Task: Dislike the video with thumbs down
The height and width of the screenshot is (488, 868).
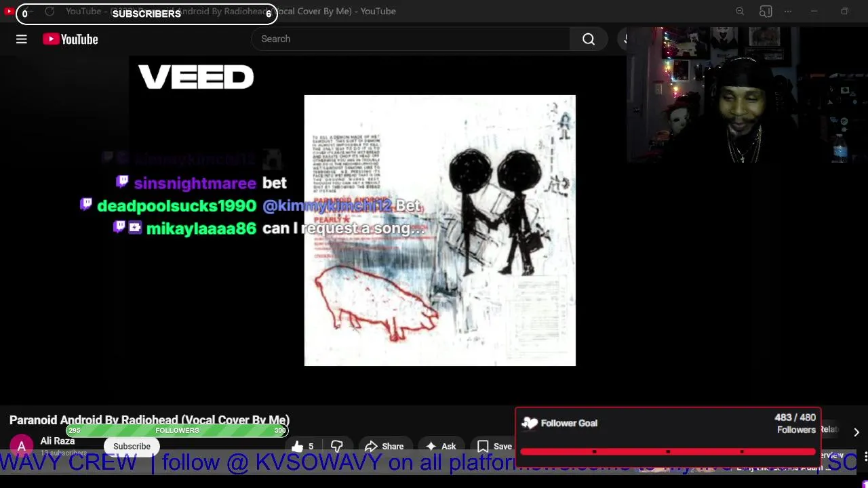Action: point(337,446)
